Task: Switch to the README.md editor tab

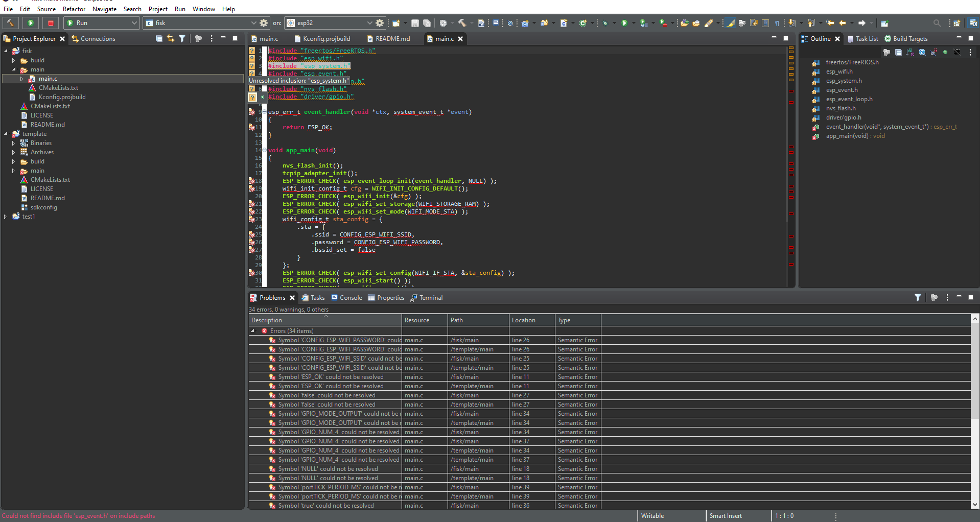Action: tap(388, 38)
